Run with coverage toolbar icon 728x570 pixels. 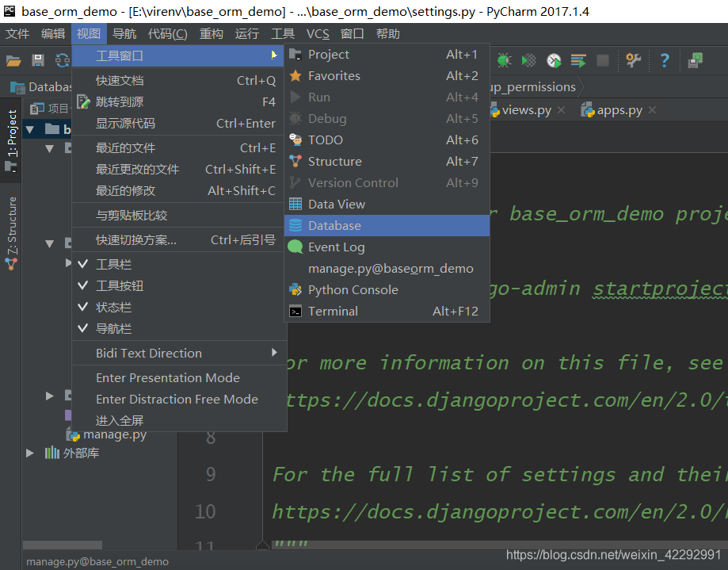pos(529,60)
